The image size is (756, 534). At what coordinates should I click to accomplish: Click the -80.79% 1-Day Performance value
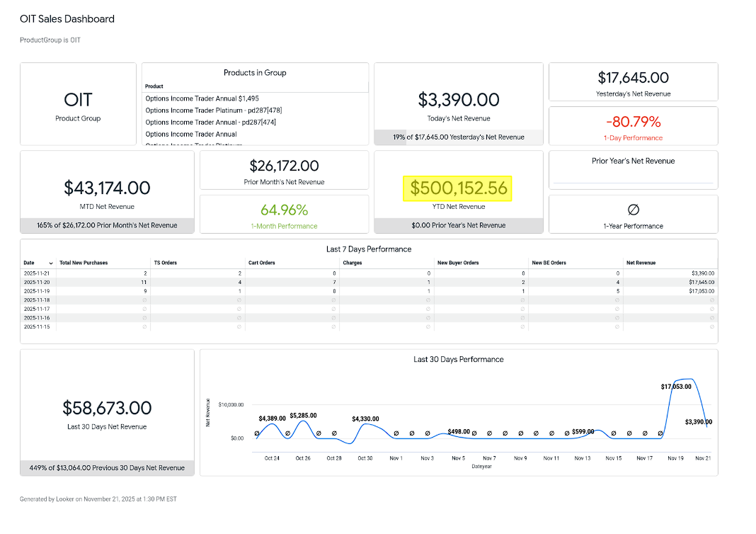click(x=633, y=122)
